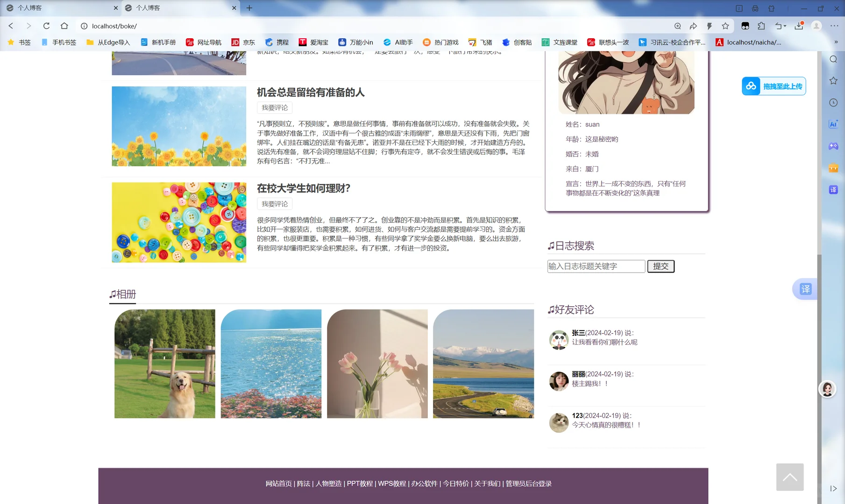Switch to the first 个人博客 tab
The height and width of the screenshot is (504, 845).
click(61, 8)
